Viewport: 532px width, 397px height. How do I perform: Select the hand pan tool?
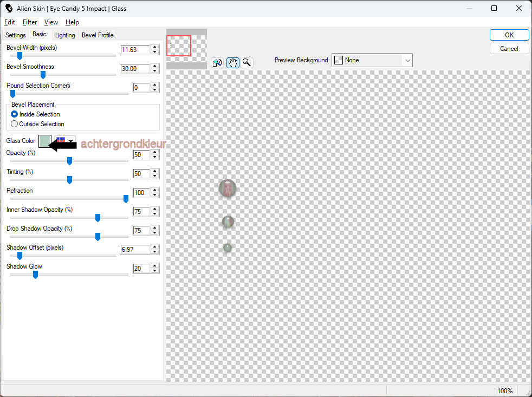click(233, 63)
